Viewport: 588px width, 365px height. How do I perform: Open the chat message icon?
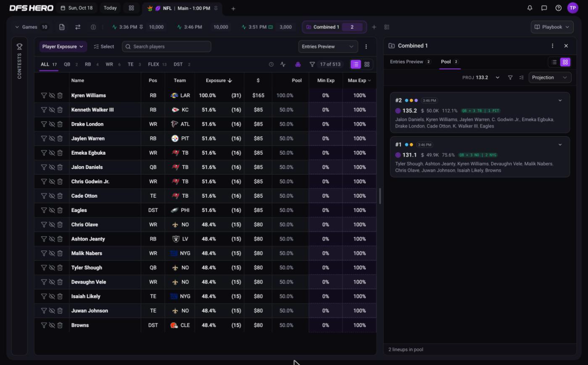click(x=544, y=8)
